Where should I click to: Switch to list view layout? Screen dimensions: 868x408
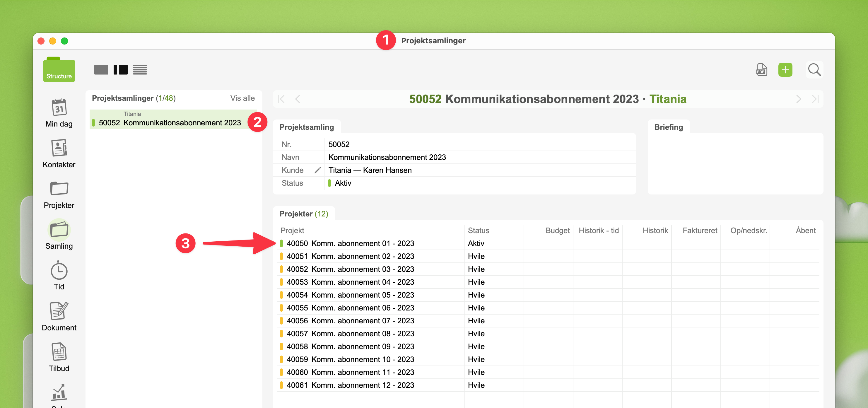pyautogui.click(x=140, y=70)
